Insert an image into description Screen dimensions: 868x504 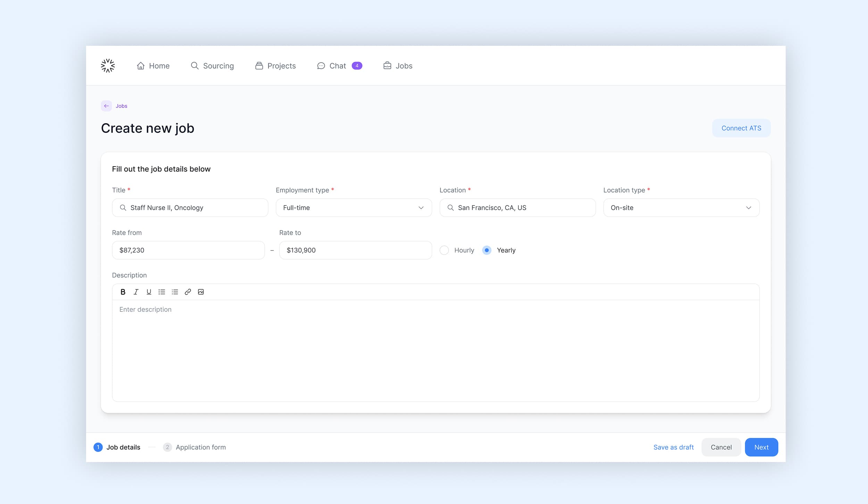(x=201, y=292)
